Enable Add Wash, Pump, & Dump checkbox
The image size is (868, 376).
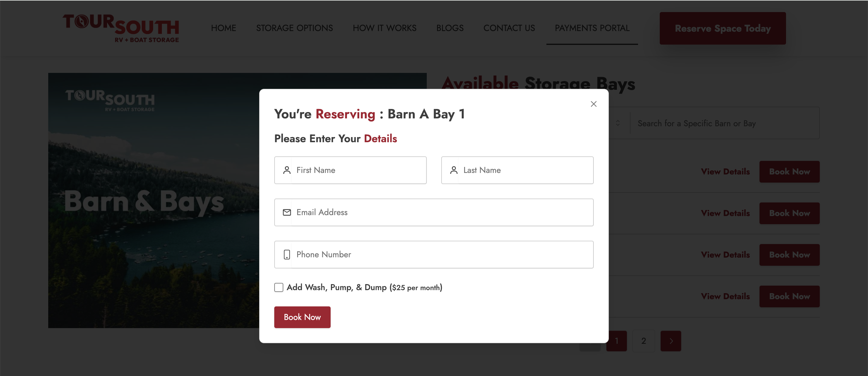point(279,287)
